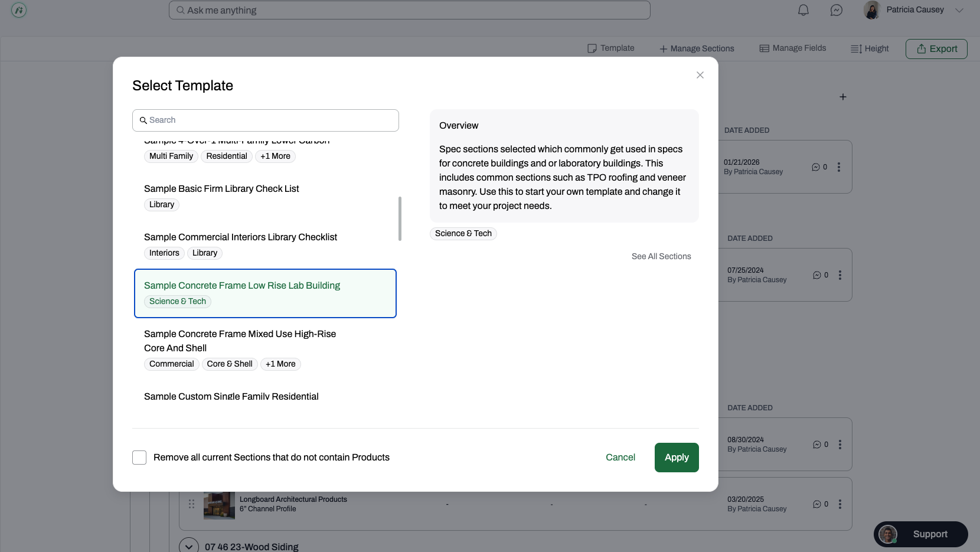The height and width of the screenshot is (552, 980).
Task: Cancel the Select Template dialog
Action: [620, 458]
